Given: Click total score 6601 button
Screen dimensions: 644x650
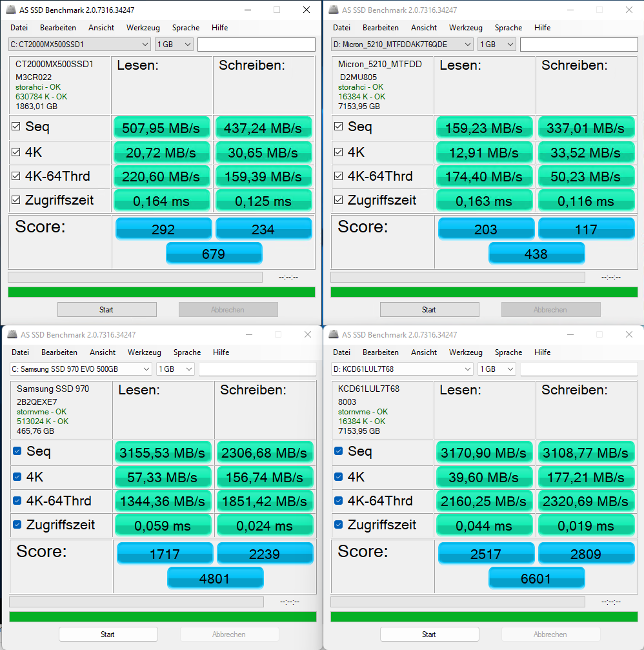Looking at the screenshot, I should [536, 578].
